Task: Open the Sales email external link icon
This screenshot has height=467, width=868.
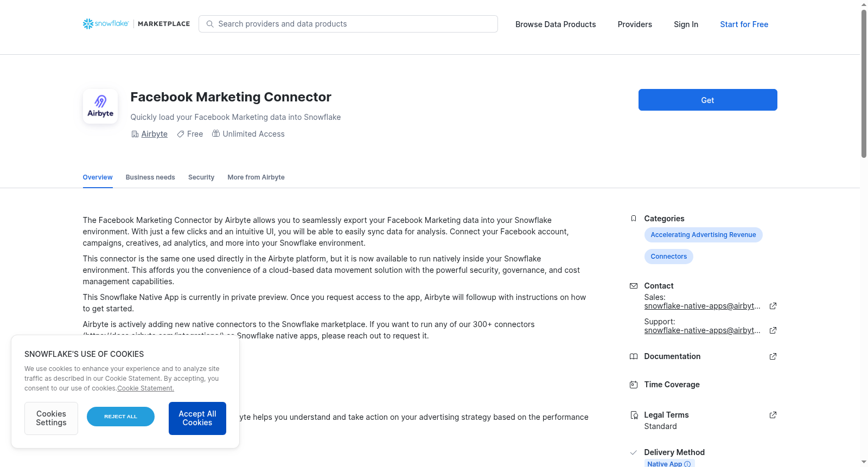Action: (x=773, y=306)
